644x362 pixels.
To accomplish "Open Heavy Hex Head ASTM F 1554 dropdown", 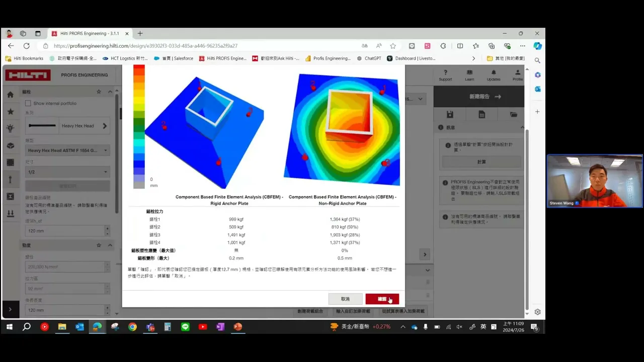I will [67, 150].
